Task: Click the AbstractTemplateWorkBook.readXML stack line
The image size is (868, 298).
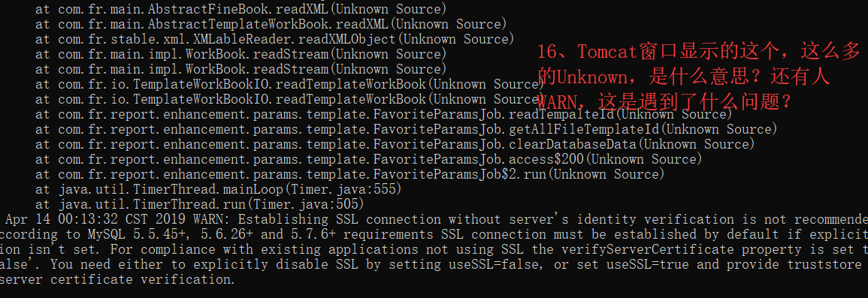Action: pyautogui.click(x=271, y=24)
